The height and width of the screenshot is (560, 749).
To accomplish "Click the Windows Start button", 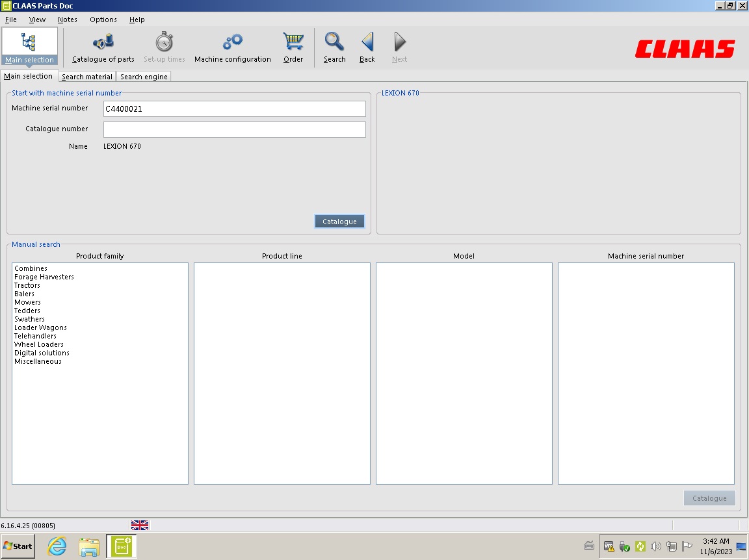I will click(x=18, y=546).
